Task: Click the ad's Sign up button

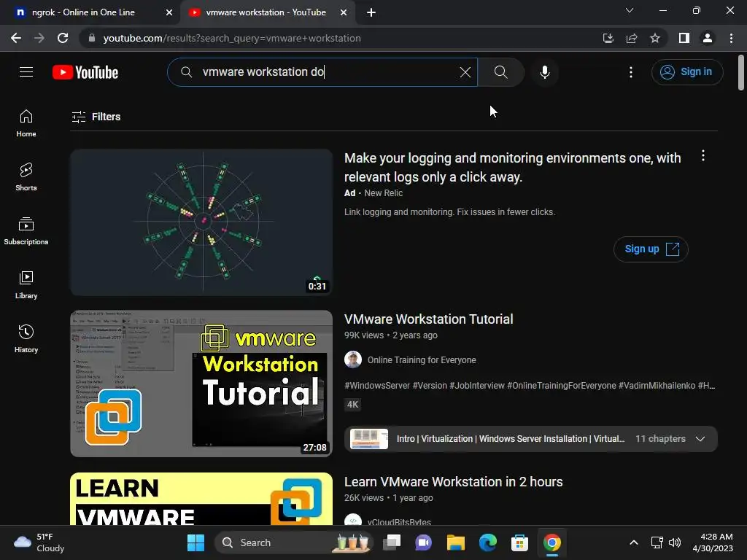Action: pyautogui.click(x=651, y=249)
